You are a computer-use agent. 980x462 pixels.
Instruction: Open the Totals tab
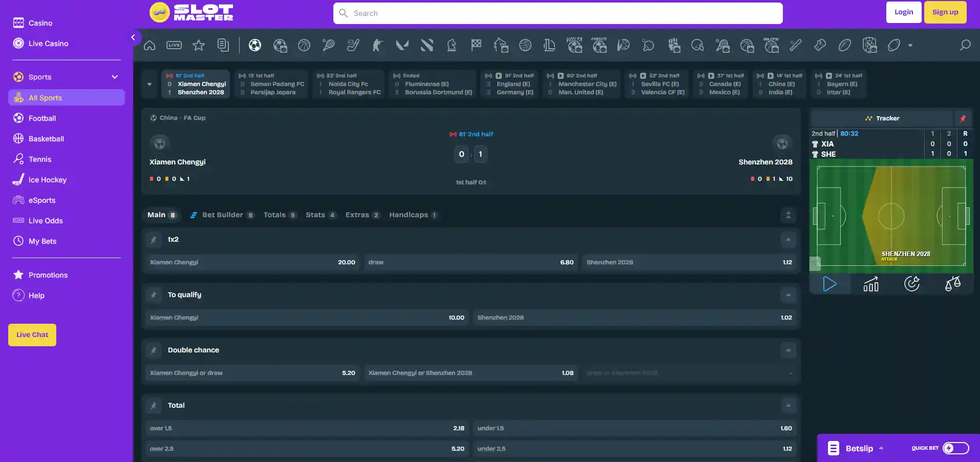[x=280, y=215]
